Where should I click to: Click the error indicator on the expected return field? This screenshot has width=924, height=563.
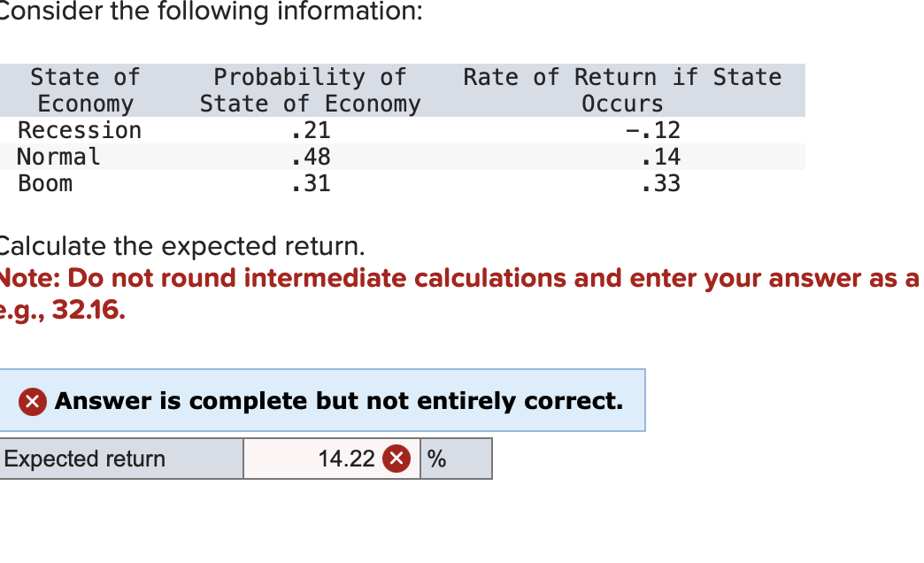click(397, 459)
